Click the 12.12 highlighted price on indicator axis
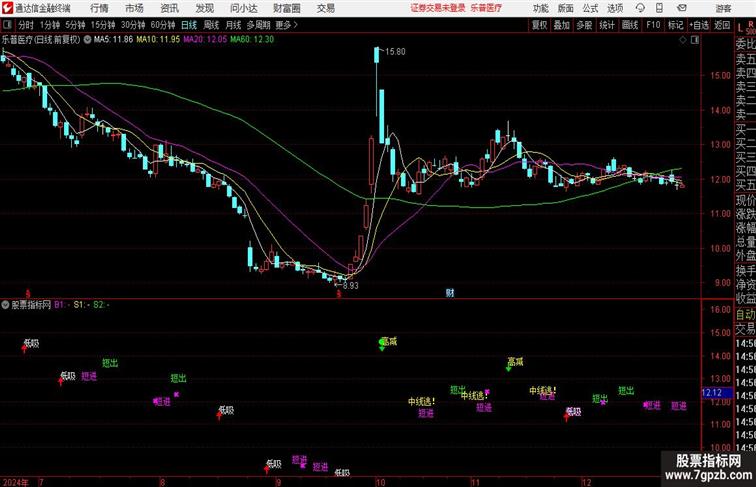The width and height of the screenshot is (756, 487). 717,393
